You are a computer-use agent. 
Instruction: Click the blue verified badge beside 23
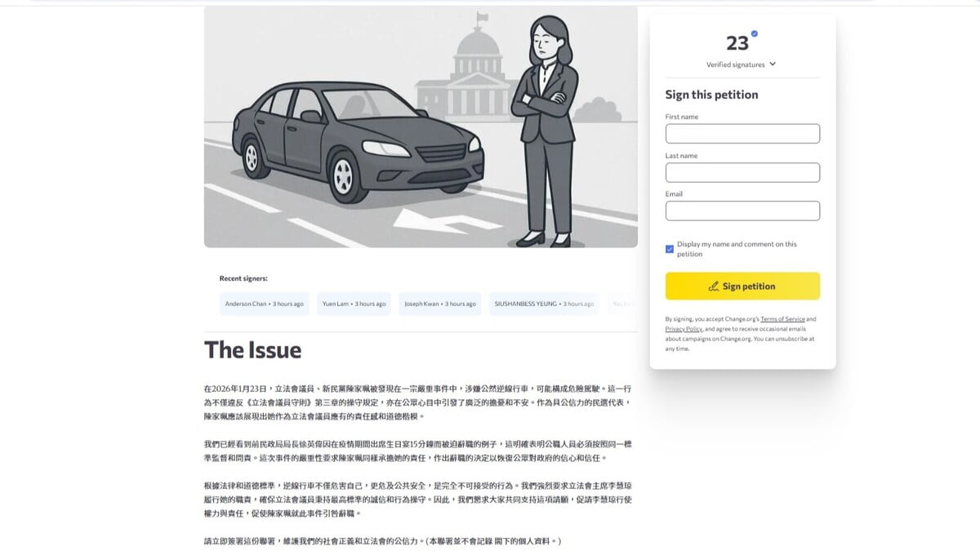(755, 33)
